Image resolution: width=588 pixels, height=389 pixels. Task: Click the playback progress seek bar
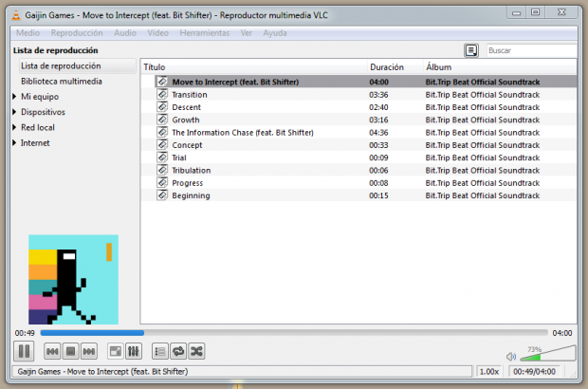pos(294,333)
